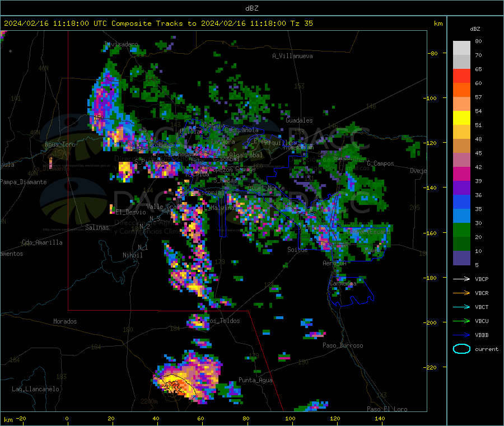Screen dimensions: 504x426
Task: Click the 'Aero_GH' map label
Action: [x=335, y=263]
